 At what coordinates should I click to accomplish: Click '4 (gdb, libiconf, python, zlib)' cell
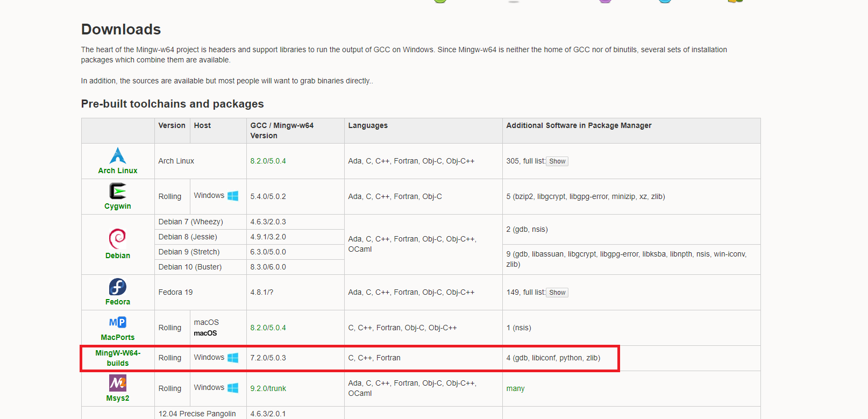[x=631, y=358]
